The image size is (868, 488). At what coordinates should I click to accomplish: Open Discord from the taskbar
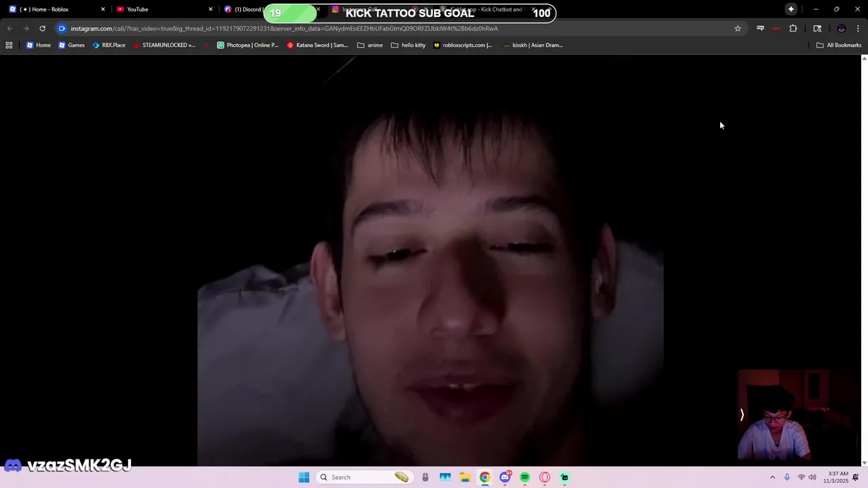pyautogui.click(x=505, y=477)
